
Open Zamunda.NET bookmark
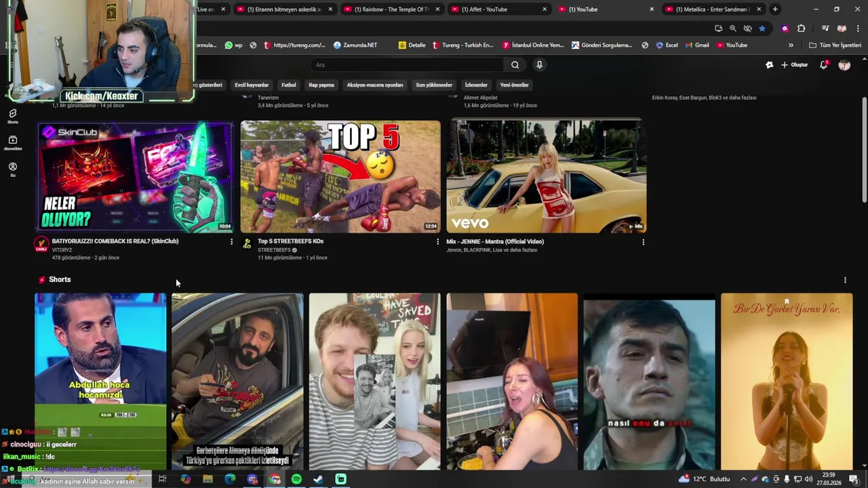pyautogui.click(x=355, y=45)
